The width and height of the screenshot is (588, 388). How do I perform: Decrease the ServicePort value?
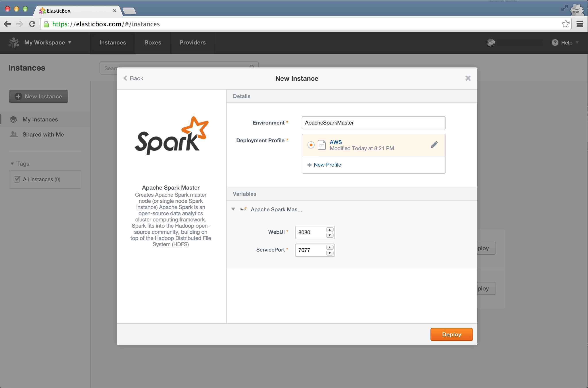tap(330, 253)
